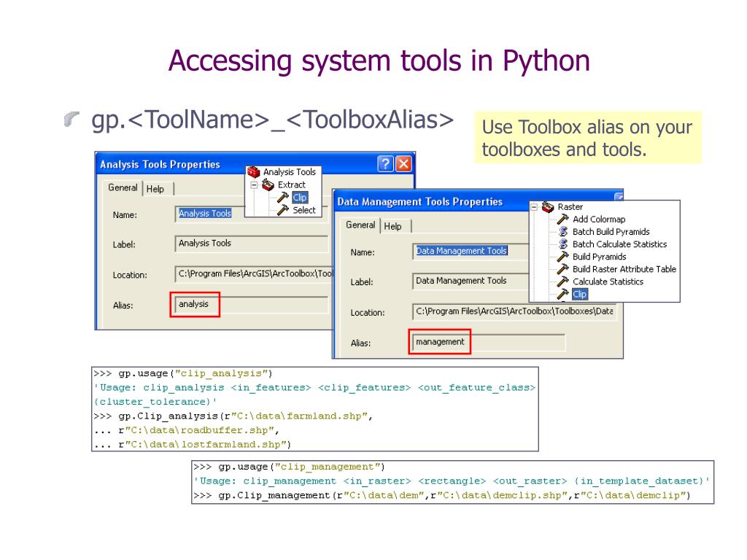Click the yellow note about Toolbox alias

click(x=588, y=138)
